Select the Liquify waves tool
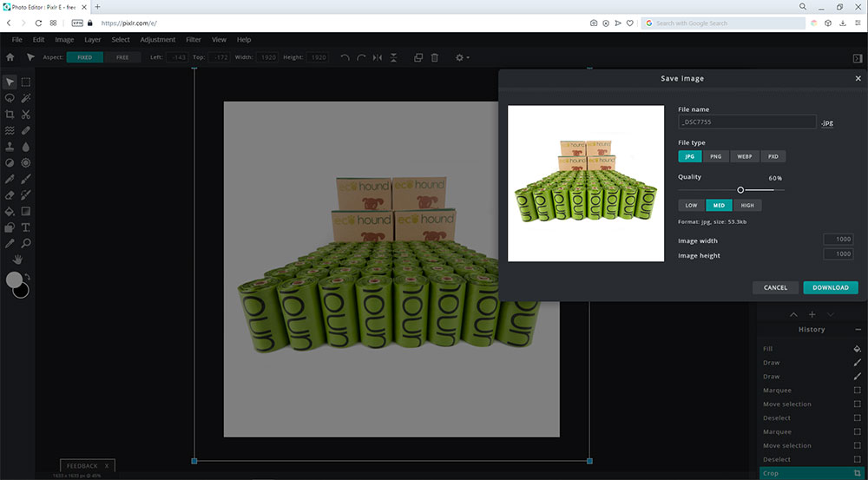 (x=10, y=131)
